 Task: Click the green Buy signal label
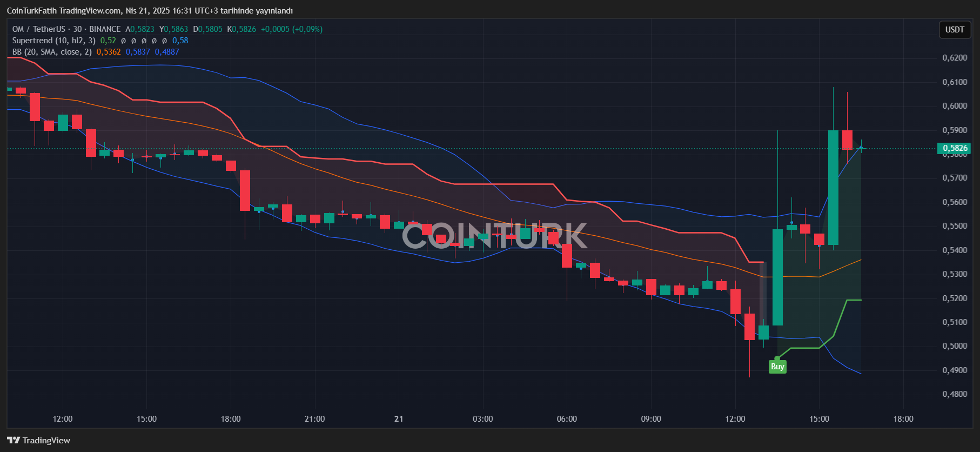coord(777,367)
